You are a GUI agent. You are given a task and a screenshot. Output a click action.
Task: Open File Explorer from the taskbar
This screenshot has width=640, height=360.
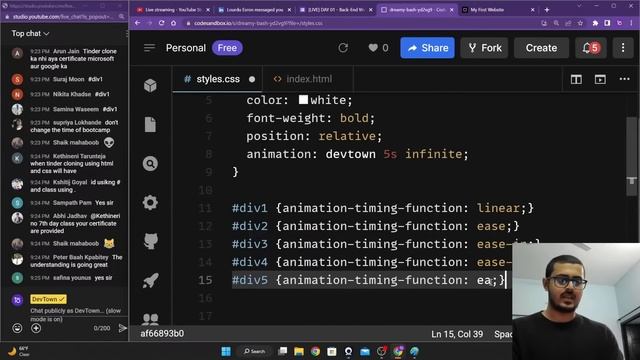tap(299, 351)
